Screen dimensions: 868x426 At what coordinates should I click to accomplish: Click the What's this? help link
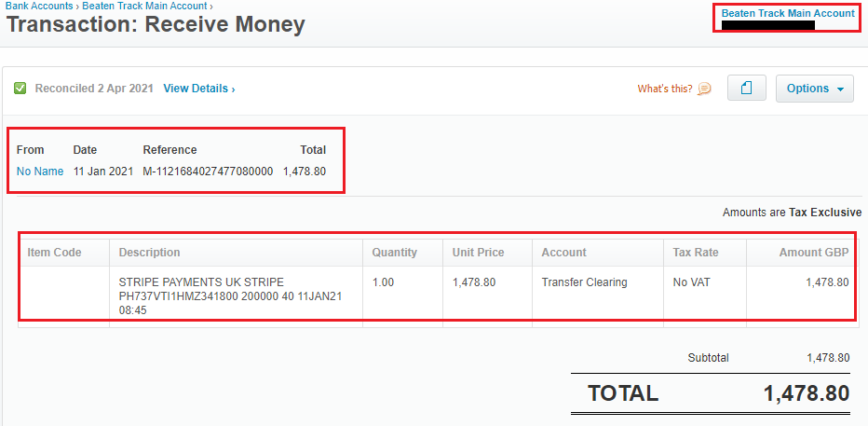click(x=665, y=89)
